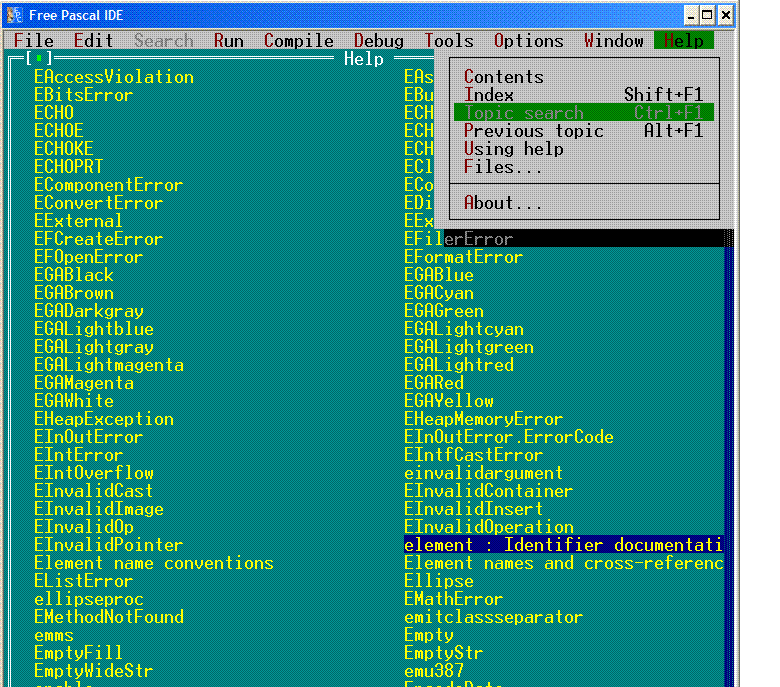Viewport: 780px width, 687px height.
Task: Select Index in the Help menu
Action: 489,95
